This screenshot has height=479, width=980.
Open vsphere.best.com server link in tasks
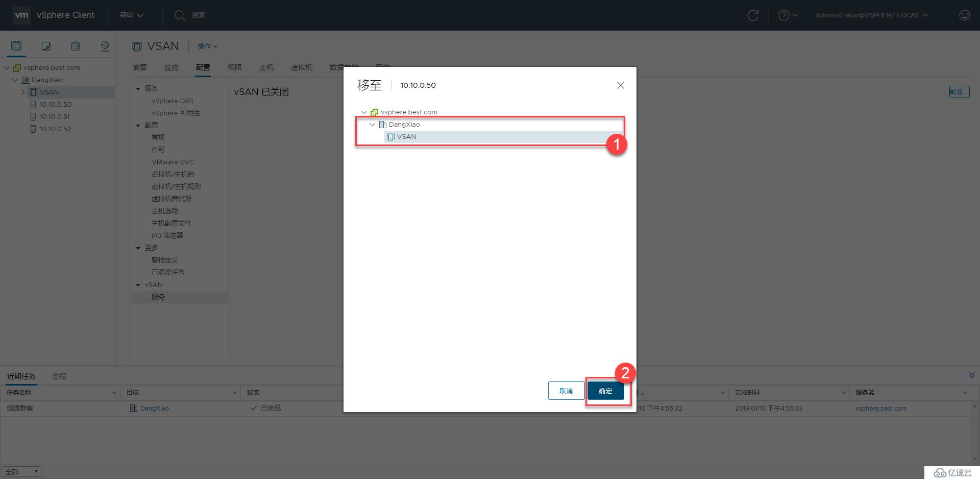click(881, 408)
